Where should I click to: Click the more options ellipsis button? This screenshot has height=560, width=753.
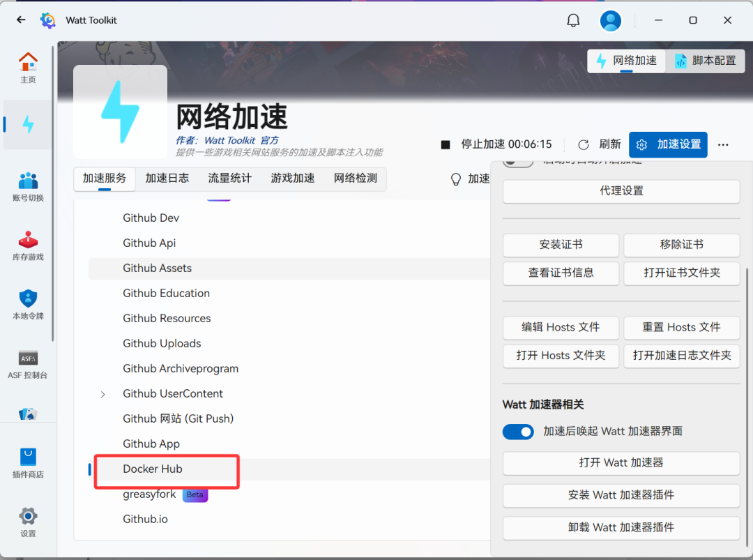(x=723, y=144)
